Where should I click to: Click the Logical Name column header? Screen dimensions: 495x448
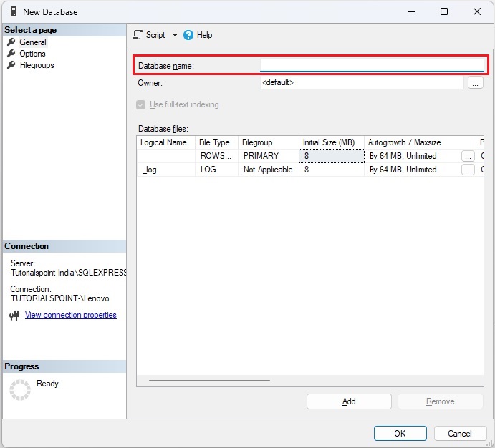tap(165, 142)
